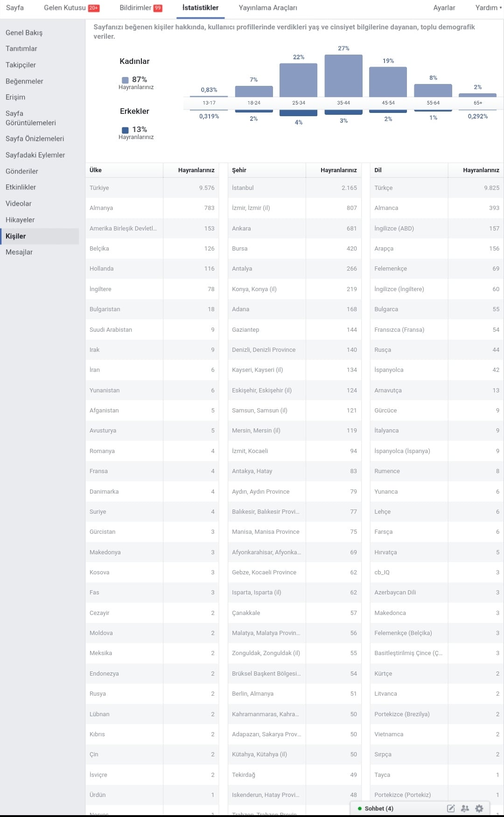Open the Sohbet (4) chat bar
The height and width of the screenshot is (817, 504).
click(x=379, y=808)
